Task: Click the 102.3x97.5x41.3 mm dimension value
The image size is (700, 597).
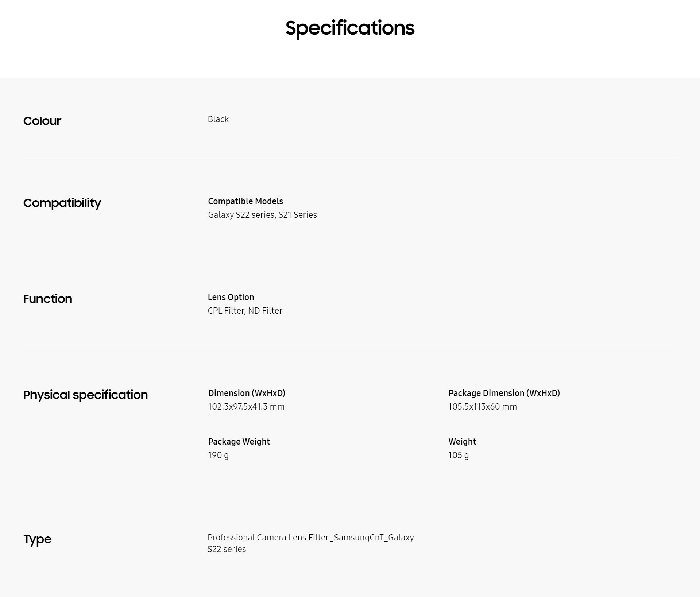Action: coord(246,407)
